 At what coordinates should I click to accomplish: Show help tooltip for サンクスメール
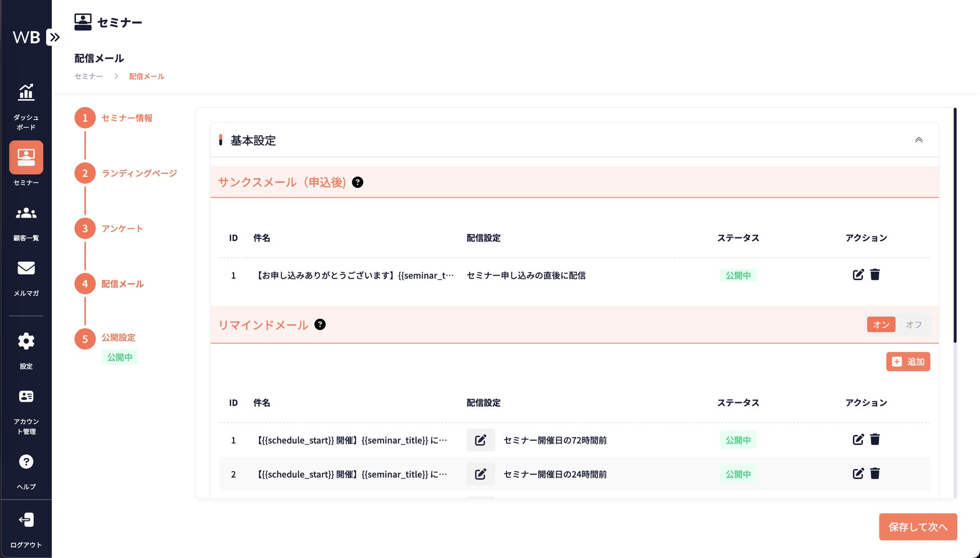coord(357,182)
